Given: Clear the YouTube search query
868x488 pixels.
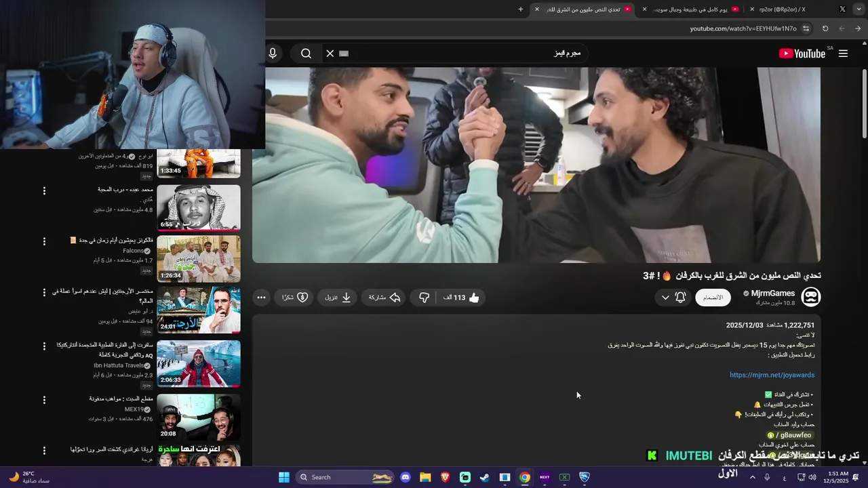Looking at the screenshot, I should coord(330,54).
